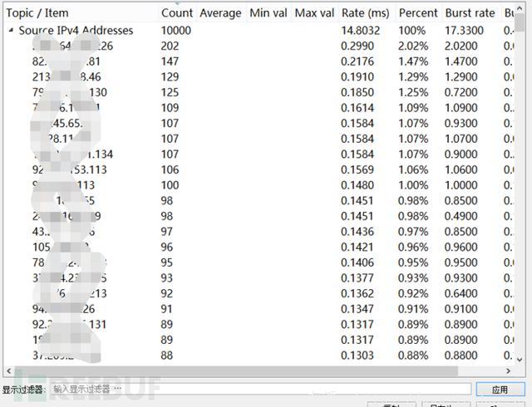The height and width of the screenshot is (407, 532).
Task: Select the count cell 147
Action: tap(170, 61)
